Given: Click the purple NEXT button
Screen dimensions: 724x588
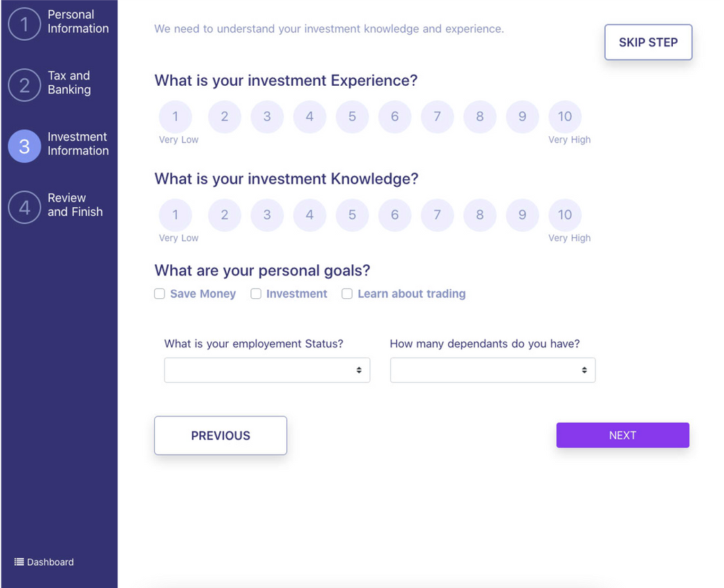Looking at the screenshot, I should click(622, 435).
